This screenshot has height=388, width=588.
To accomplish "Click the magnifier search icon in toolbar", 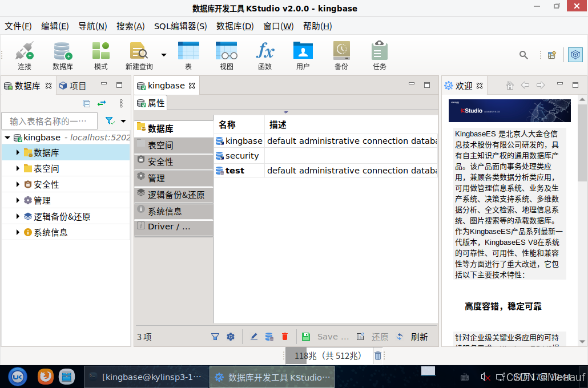I will [523, 55].
